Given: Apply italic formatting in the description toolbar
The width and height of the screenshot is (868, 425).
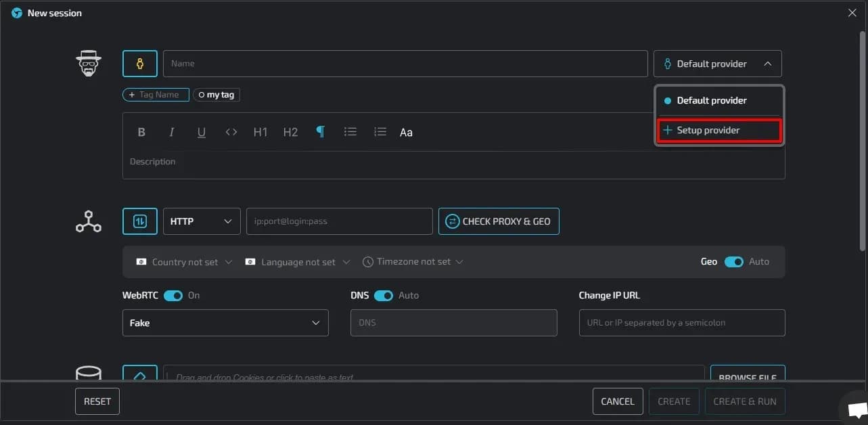Looking at the screenshot, I should 171,132.
